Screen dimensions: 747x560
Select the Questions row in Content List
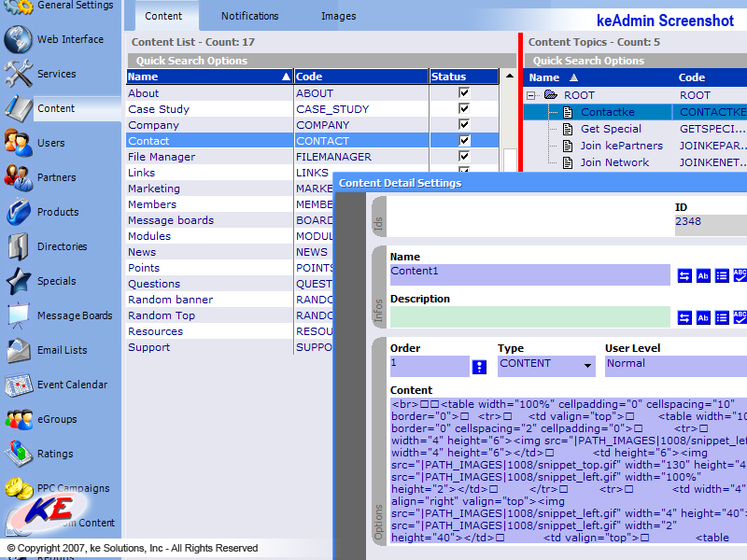coord(230,284)
